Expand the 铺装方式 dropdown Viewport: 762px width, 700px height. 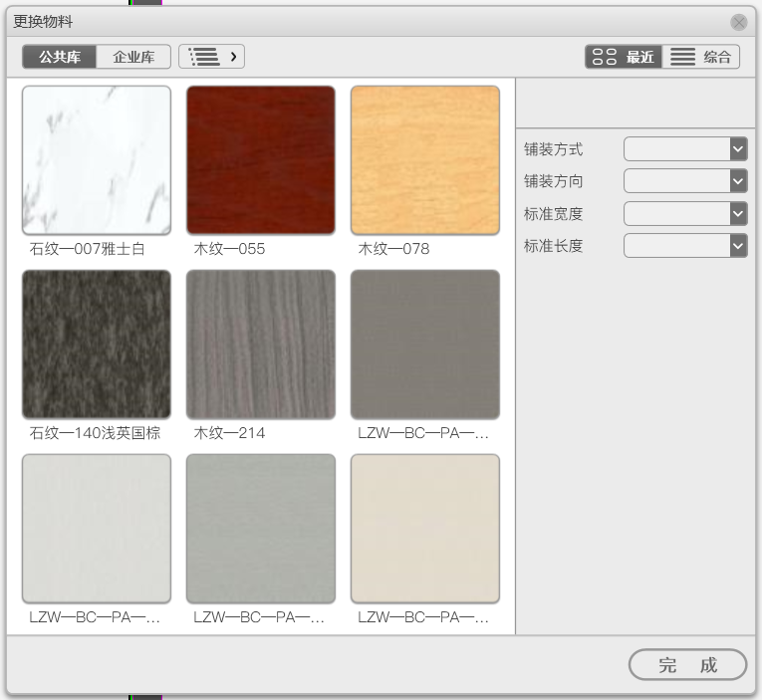pos(685,149)
